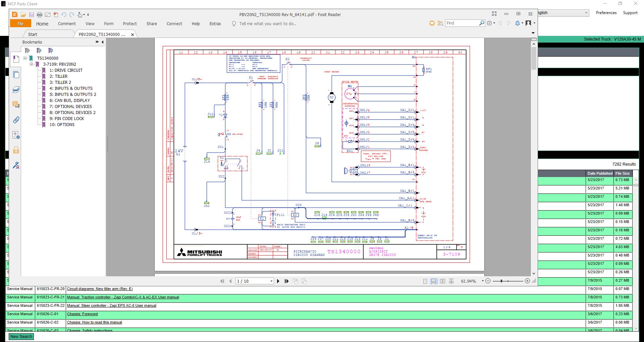Open the Attachments panel paperclip icon

(x=16, y=120)
